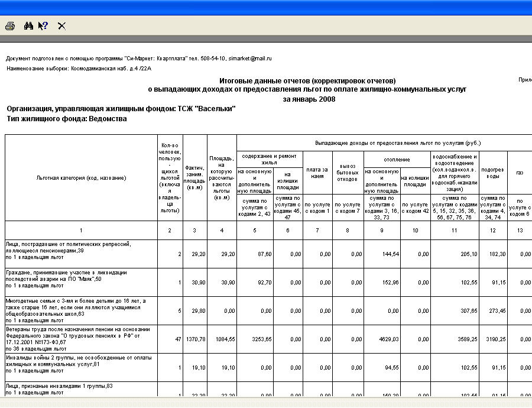Click the Print icon in toolbar
The image size is (532, 408).
[x=10, y=26]
